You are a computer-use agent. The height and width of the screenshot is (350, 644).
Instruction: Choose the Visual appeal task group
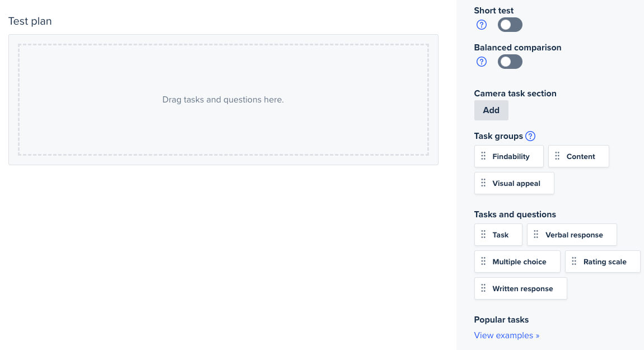click(514, 183)
